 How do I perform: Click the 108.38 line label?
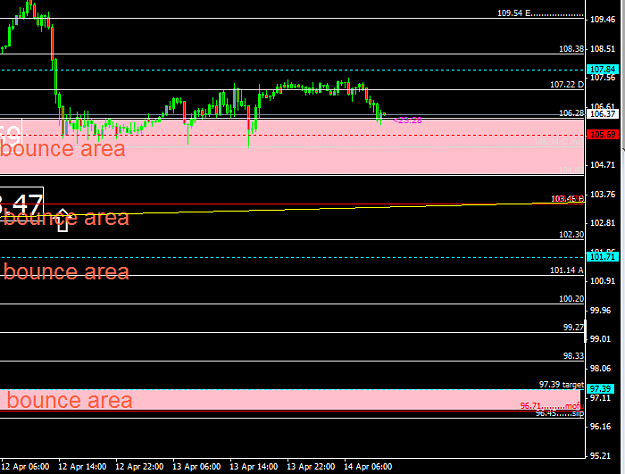571,49
